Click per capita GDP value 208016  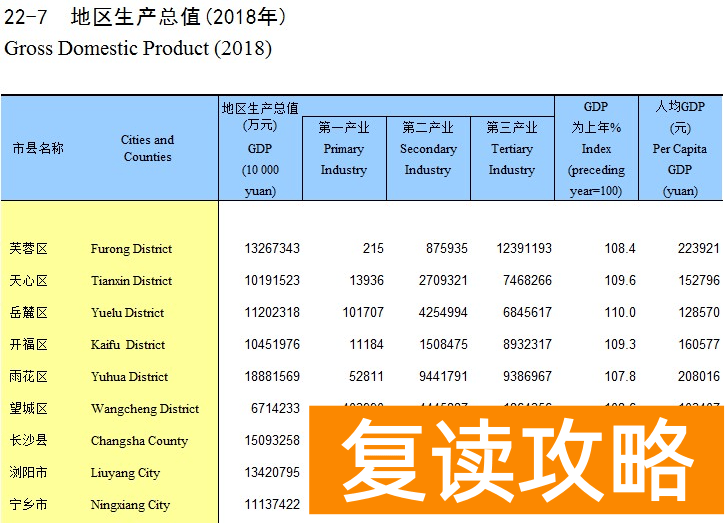(x=699, y=376)
